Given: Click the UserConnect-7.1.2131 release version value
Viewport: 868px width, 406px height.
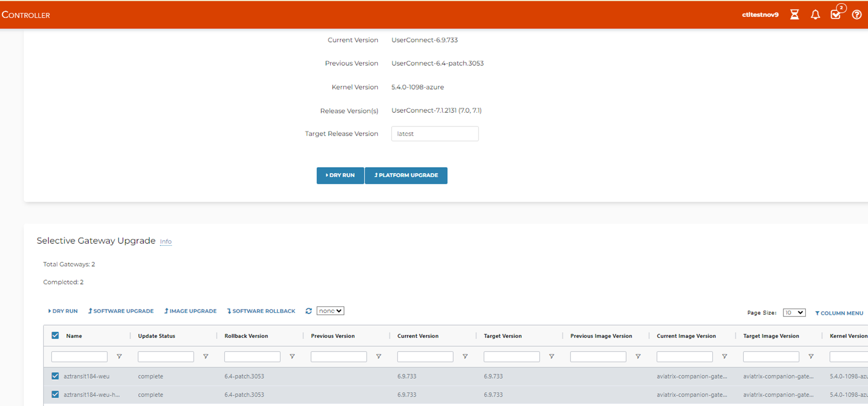Looking at the screenshot, I should (436, 111).
